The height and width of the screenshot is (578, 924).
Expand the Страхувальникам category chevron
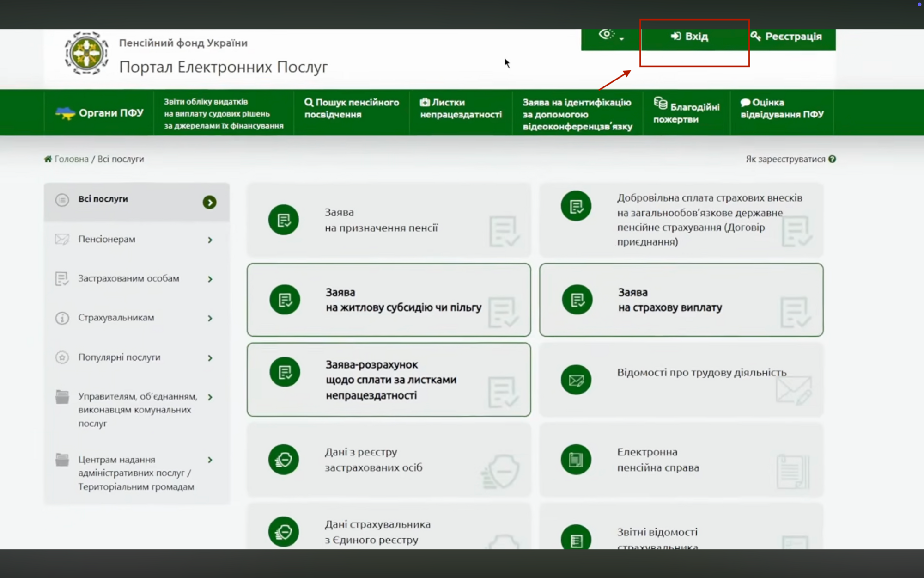pos(210,318)
